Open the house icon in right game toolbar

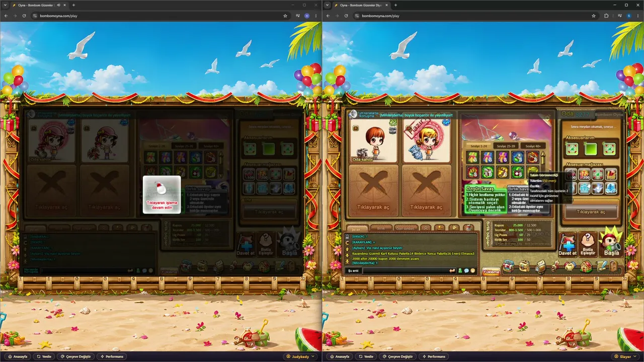tap(586, 266)
